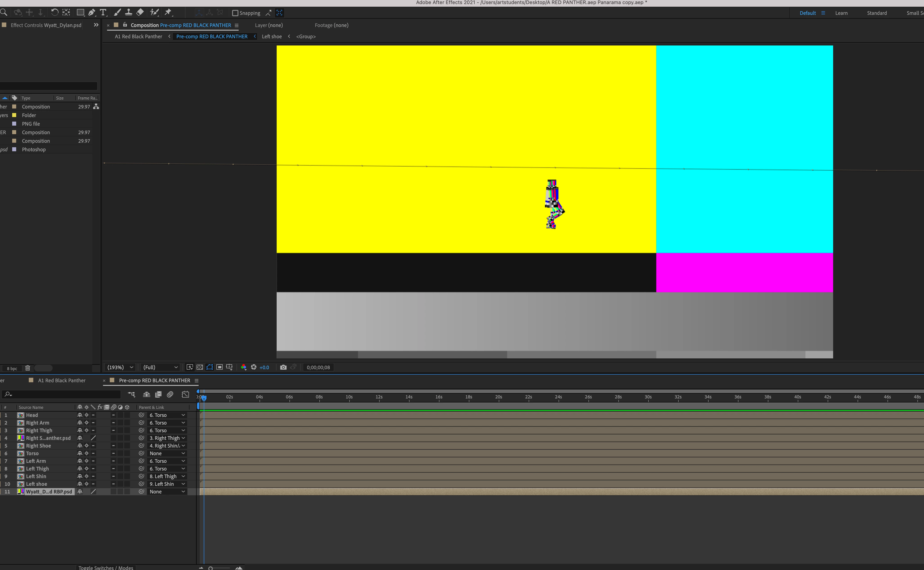Screen dimensions: 924x570
Task: Toggle the transparency grid button
Action: (200, 367)
